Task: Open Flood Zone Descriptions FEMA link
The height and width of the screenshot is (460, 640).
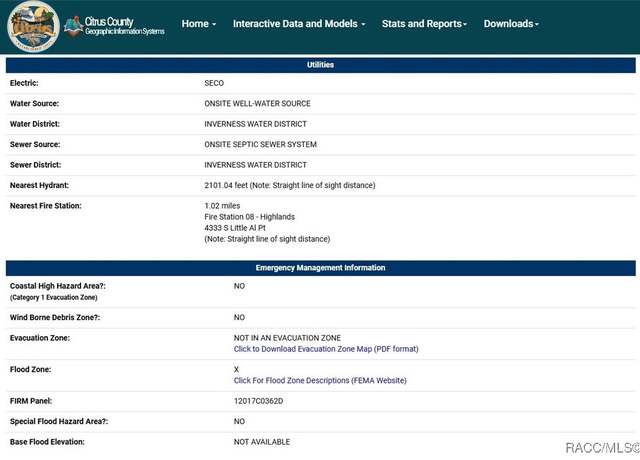Action: [320, 380]
